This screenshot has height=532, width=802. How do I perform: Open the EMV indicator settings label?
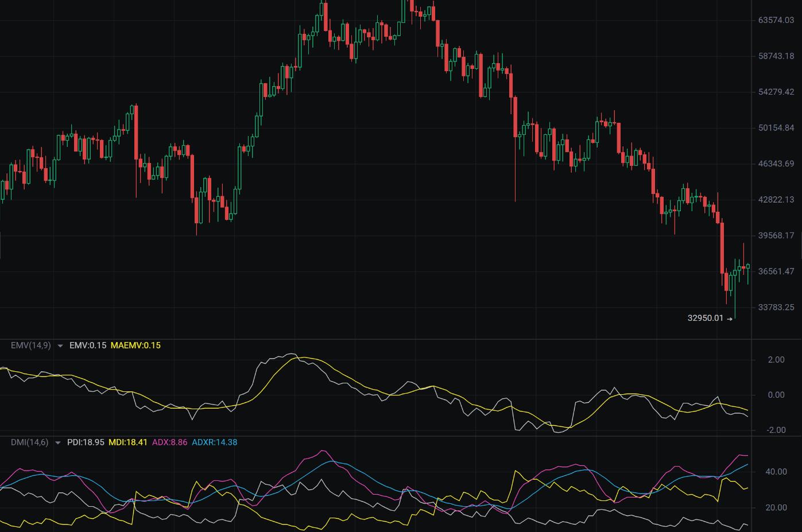tap(30, 346)
